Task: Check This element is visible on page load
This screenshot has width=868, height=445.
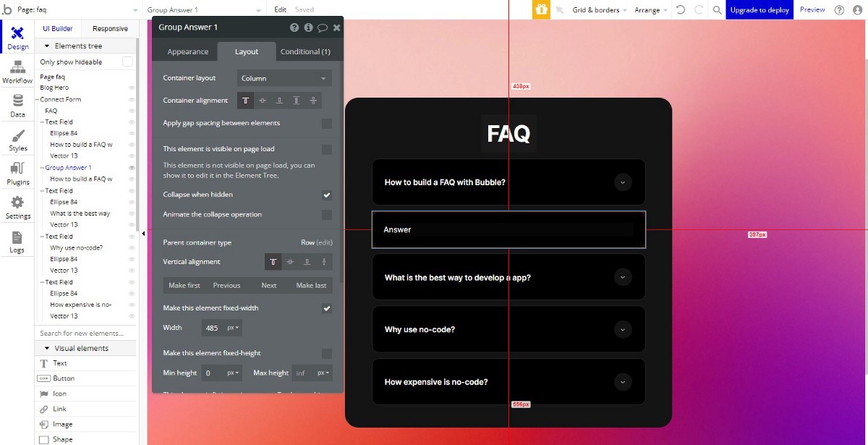Action: coord(327,150)
